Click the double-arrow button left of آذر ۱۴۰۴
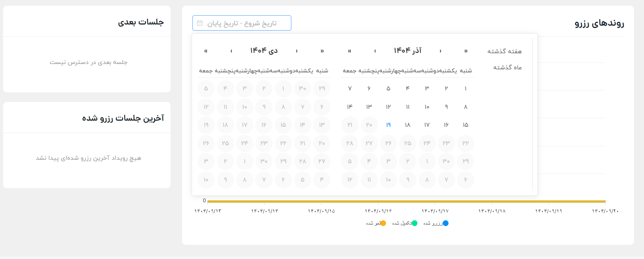644x259 pixels. pos(350,51)
